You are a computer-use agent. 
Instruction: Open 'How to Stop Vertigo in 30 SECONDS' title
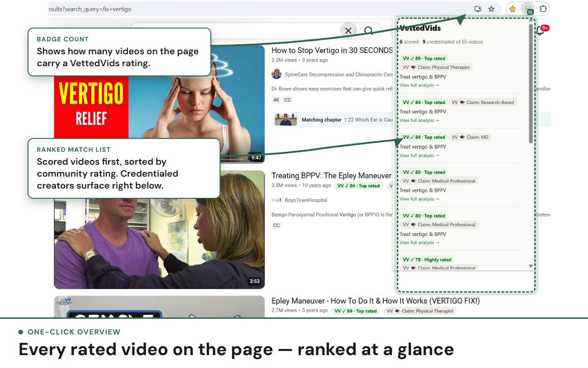332,50
